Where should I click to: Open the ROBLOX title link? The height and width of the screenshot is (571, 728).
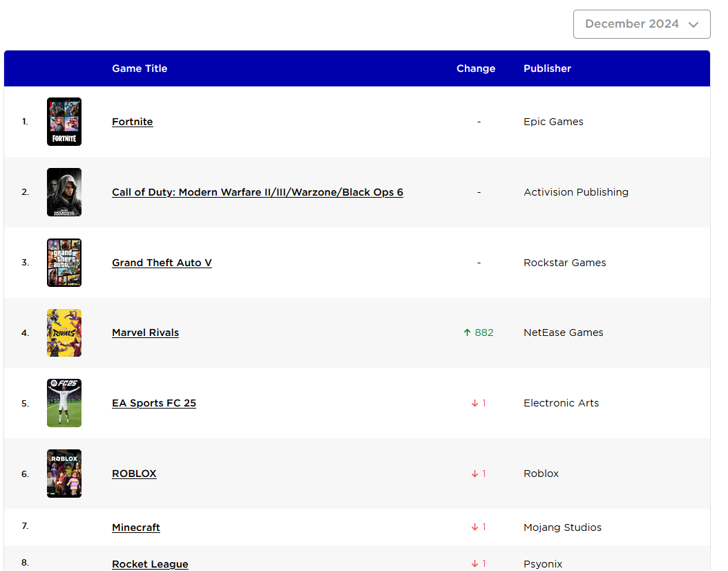[x=134, y=474]
